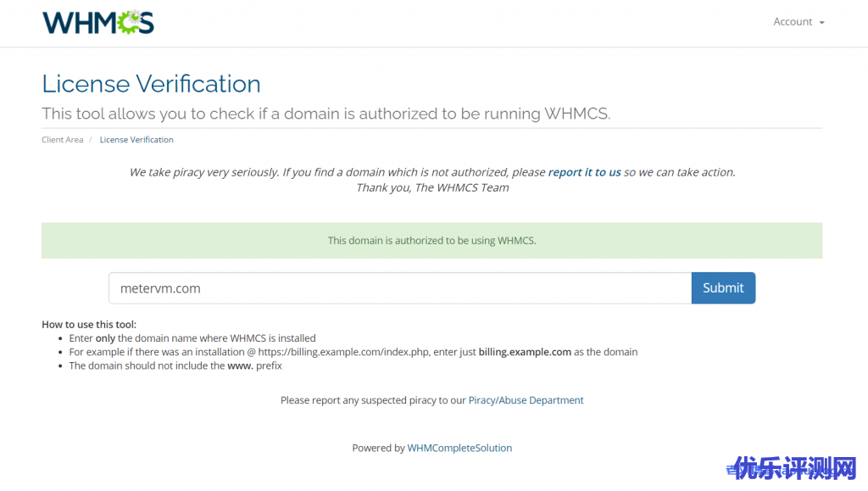This screenshot has width=868, height=491.
Task: Click the 'This tool allows you to check' subtitle
Action: tap(326, 114)
